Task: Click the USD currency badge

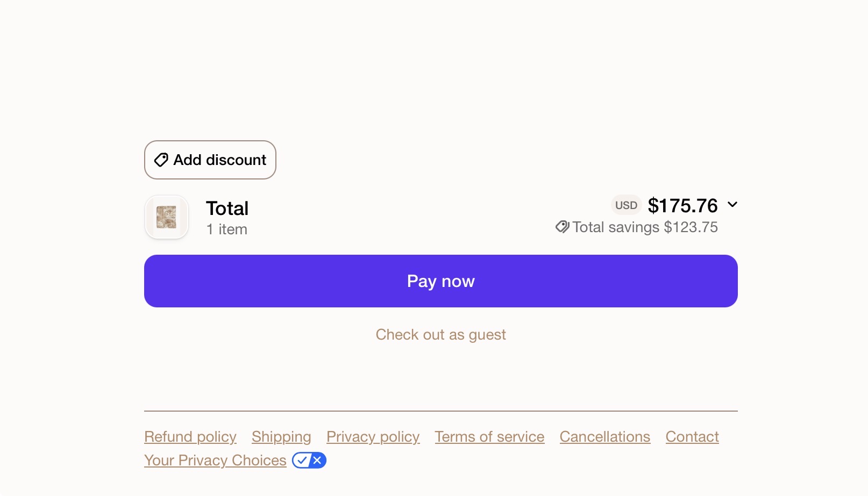Action: tap(626, 205)
